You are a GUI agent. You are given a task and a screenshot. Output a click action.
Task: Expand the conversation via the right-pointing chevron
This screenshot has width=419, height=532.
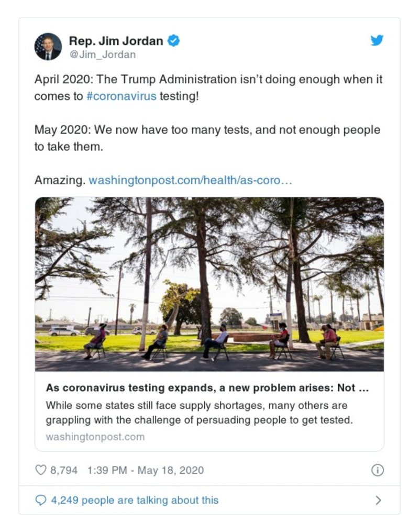pyautogui.click(x=378, y=500)
